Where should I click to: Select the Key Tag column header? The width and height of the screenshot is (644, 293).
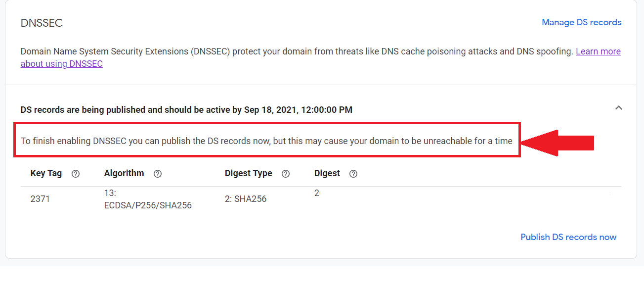point(46,173)
